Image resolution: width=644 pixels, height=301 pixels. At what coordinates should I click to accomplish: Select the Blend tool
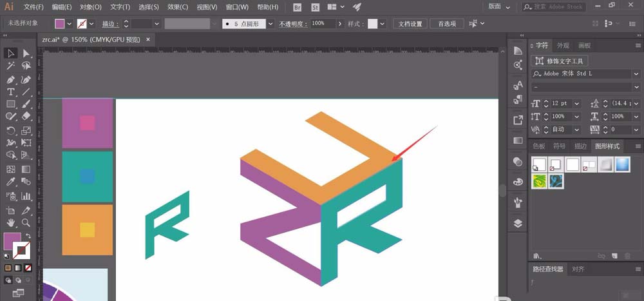point(26,182)
